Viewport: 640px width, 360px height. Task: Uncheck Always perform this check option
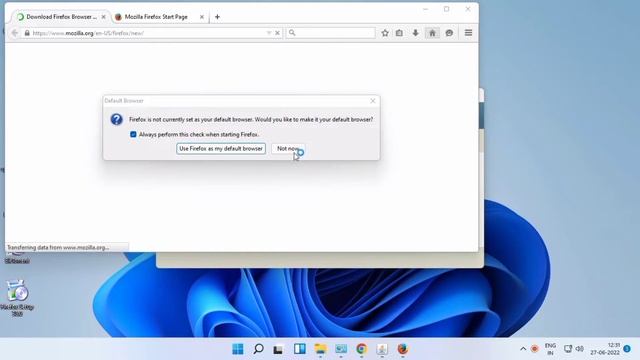133,134
